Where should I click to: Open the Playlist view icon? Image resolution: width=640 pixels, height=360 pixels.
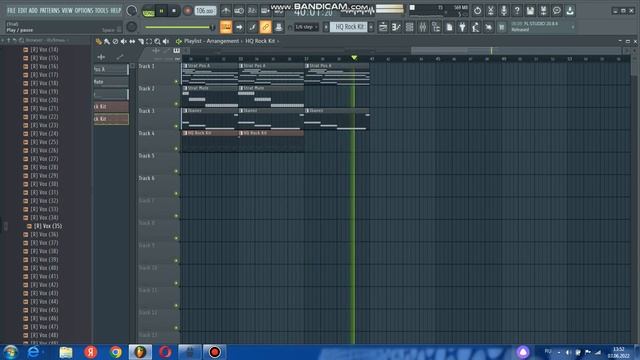[x=383, y=27]
